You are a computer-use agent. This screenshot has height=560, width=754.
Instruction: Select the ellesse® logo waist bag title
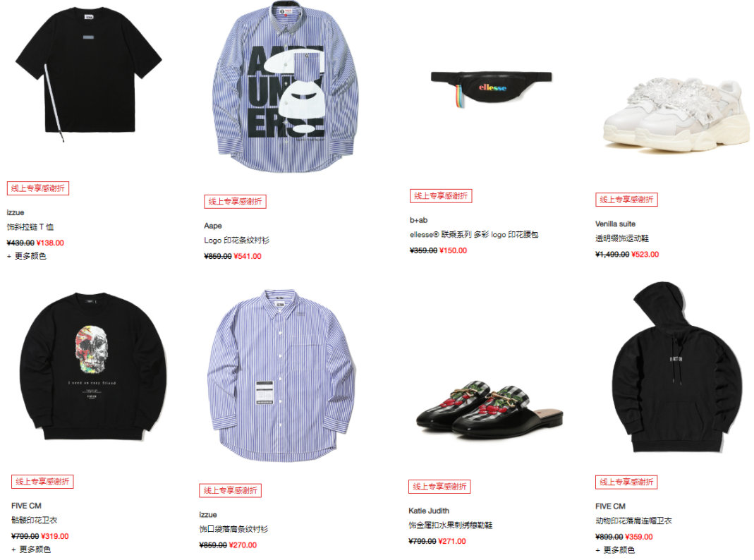point(474,235)
